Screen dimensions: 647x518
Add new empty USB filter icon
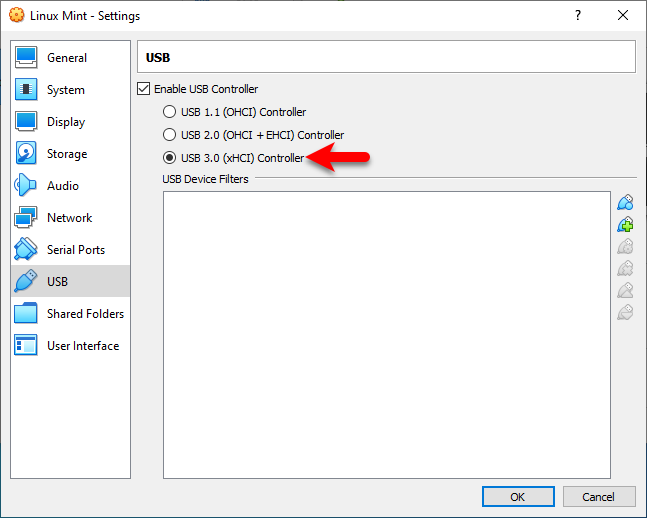[x=625, y=202]
